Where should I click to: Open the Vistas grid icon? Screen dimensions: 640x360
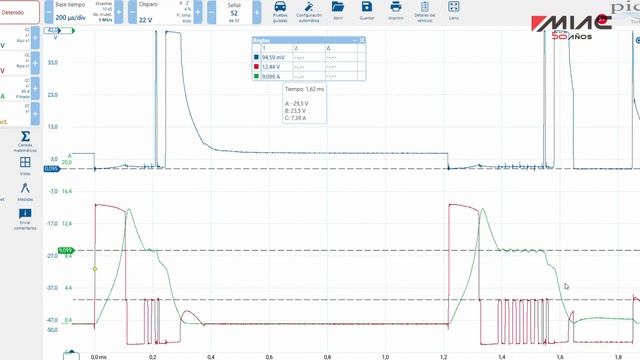25,166
